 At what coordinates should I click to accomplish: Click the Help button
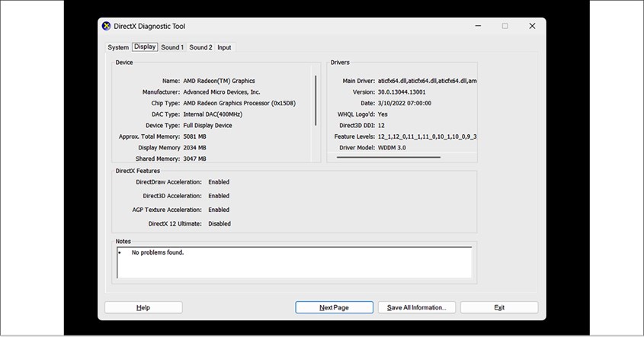143,307
